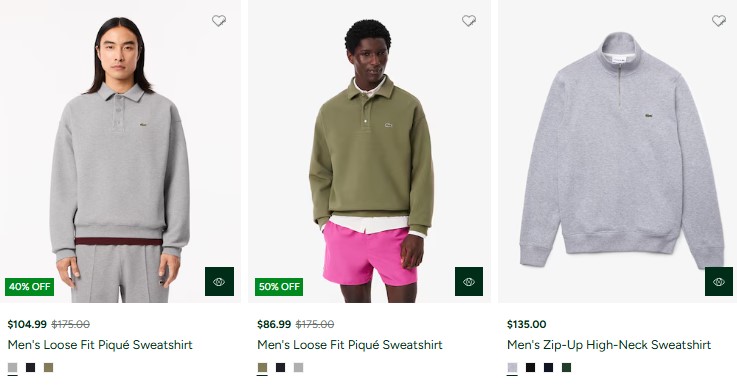
Task: Select olive swatch under second Piqué Sweatshirt
Action: click(x=262, y=368)
